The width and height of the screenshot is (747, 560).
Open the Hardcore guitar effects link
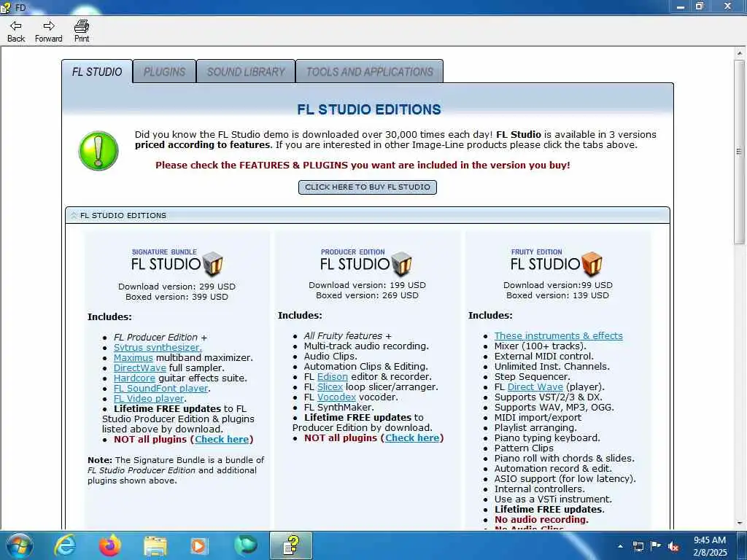[134, 378]
